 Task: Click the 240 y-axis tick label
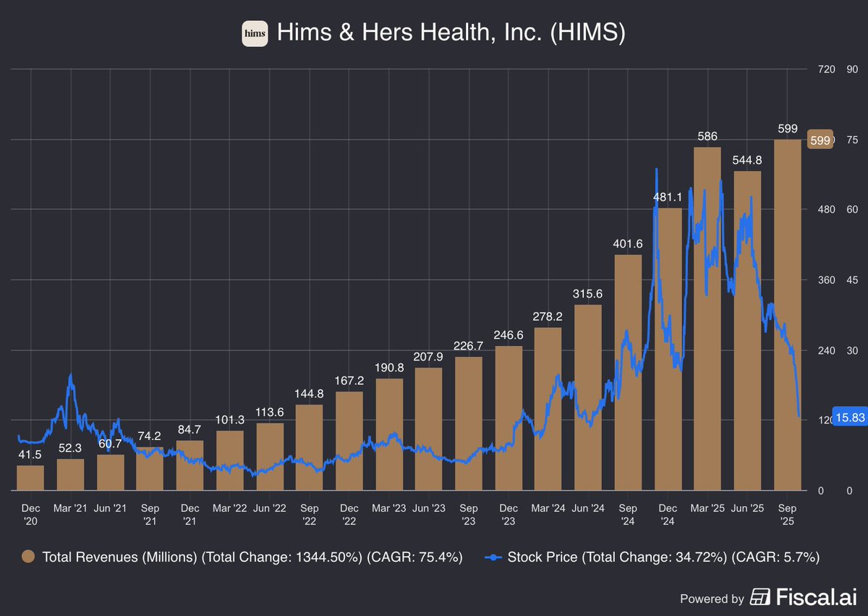point(827,350)
